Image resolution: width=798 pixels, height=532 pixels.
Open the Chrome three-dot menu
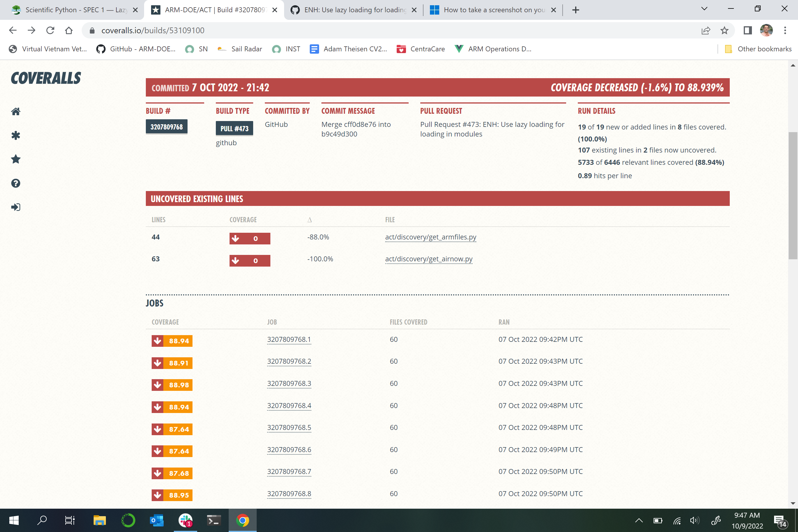[785, 30]
